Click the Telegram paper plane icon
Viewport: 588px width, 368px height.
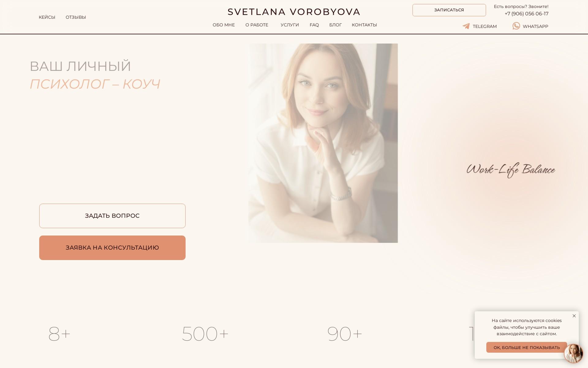[x=466, y=26]
